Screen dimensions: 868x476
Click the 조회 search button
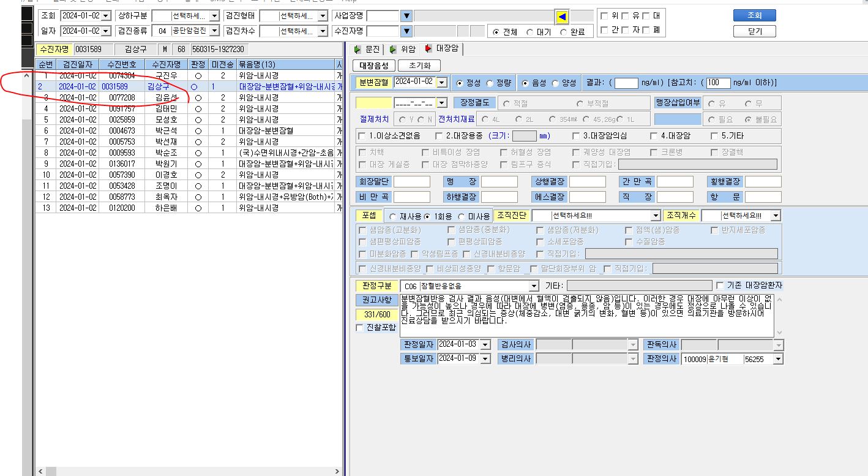[754, 16]
